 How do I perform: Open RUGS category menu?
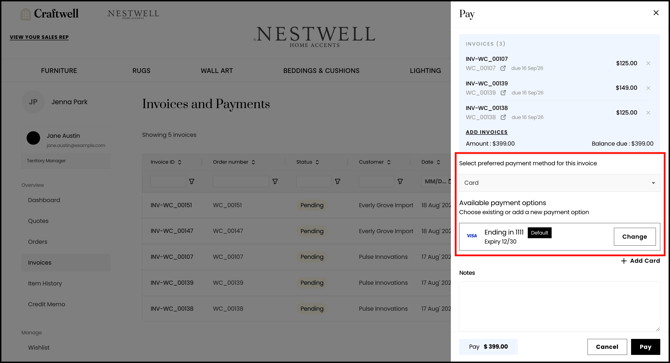[x=141, y=70]
